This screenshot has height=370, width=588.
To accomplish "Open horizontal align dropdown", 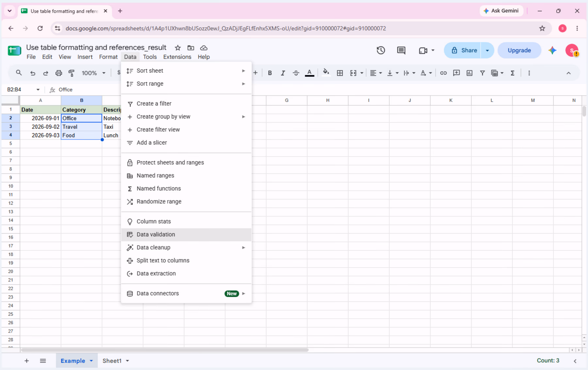I will pos(376,73).
